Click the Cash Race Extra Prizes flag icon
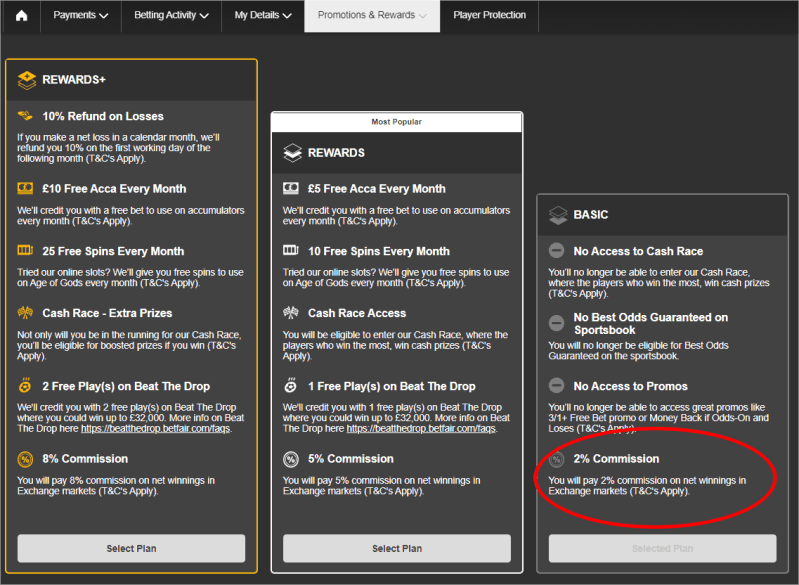The image size is (799, 585). tap(26, 314)
